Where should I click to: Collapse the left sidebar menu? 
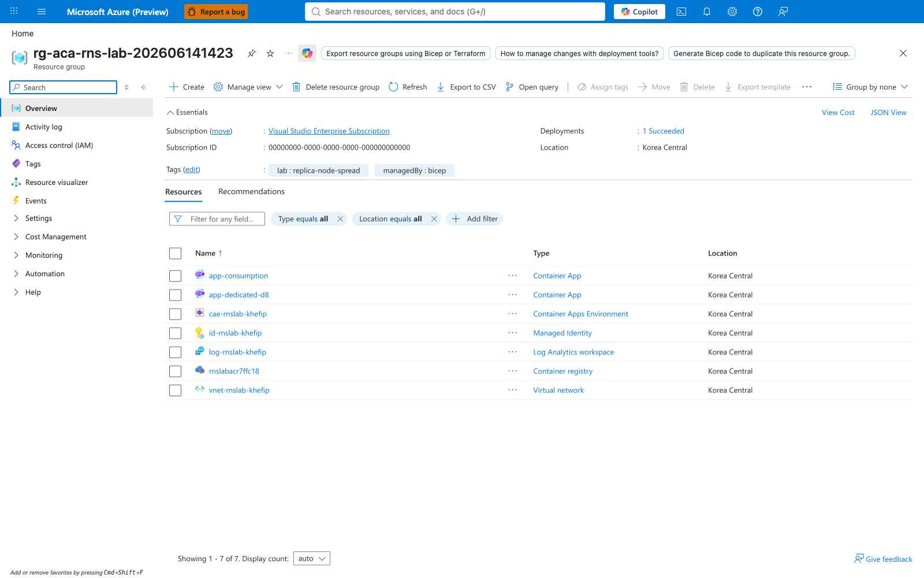144,87
